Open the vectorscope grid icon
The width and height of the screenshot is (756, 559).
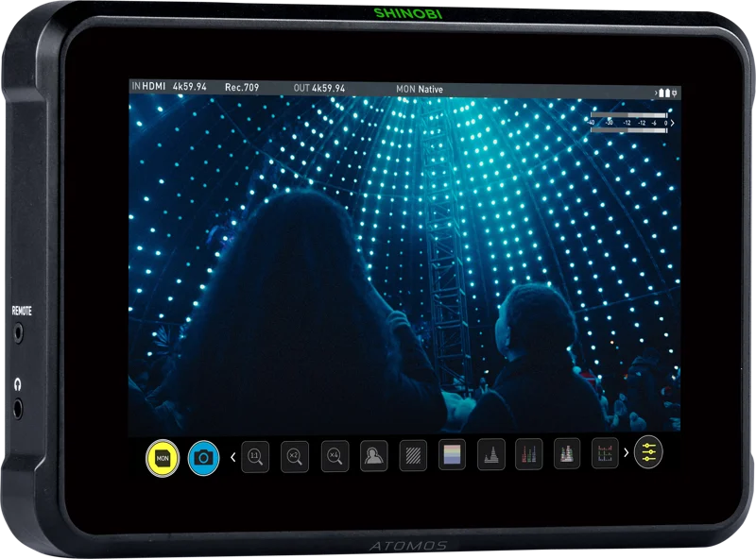point(605,452)
